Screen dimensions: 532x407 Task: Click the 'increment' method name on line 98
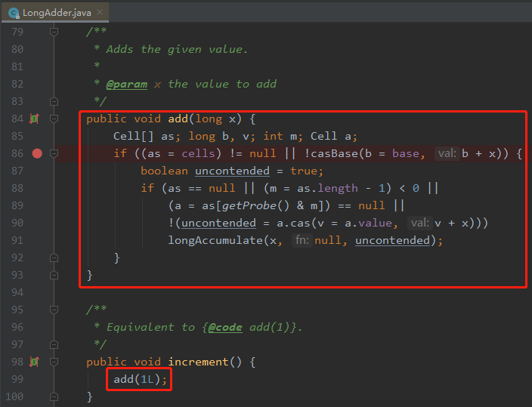(198, 362)
